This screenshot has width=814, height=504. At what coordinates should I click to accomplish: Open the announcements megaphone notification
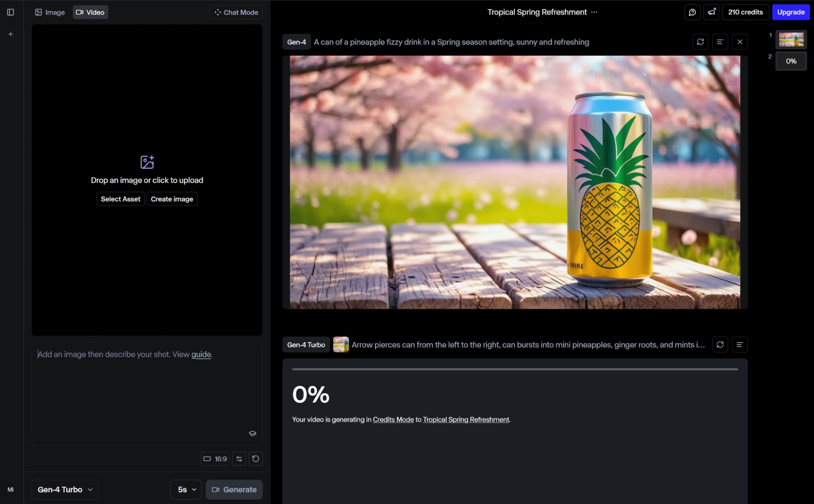[x=711, y=12]
